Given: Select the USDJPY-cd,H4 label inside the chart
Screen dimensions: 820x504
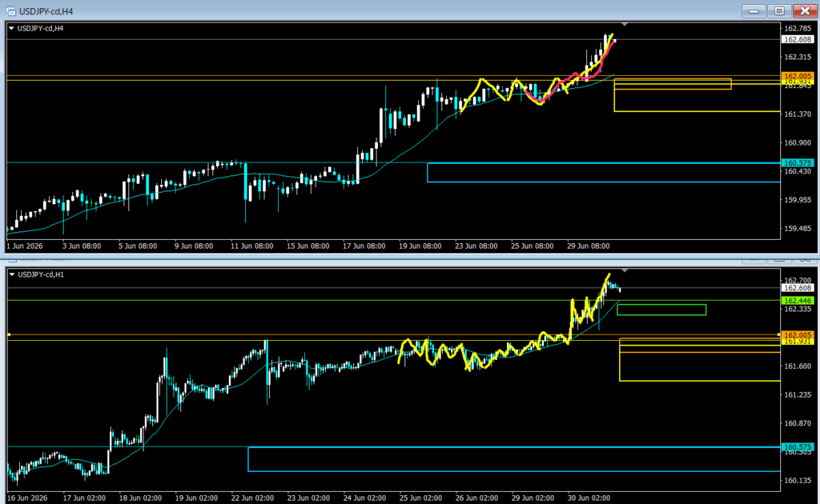Looking at the screenshot, I should point(40,28).
